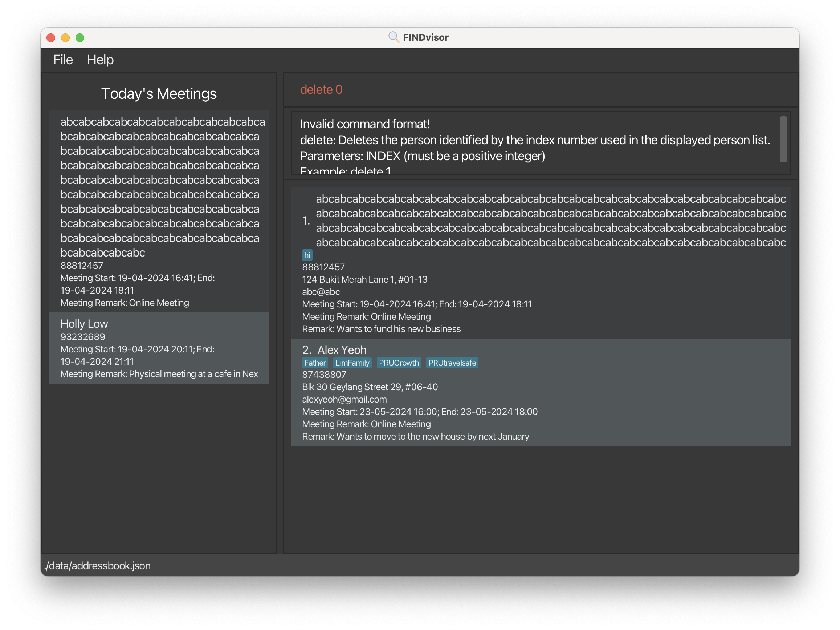The height and width of the screenshot is (630, 840).
Task: Open the File menu
Action: click(x=63, y=60)
